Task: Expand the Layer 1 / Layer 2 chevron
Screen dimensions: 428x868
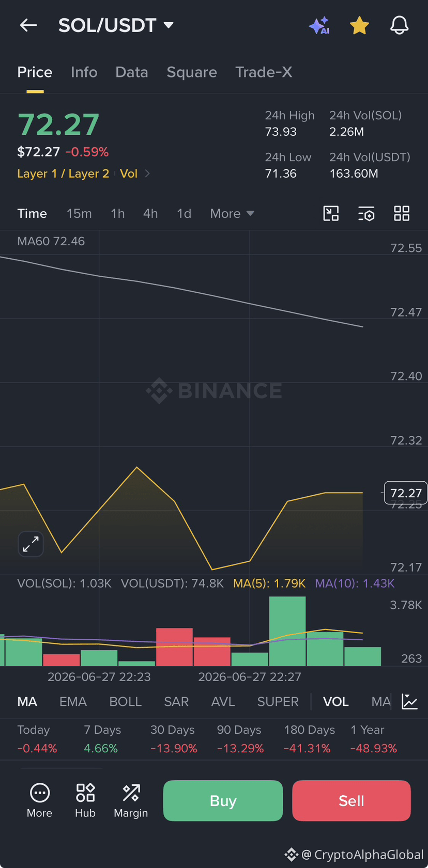Action: click(x=147, y=173)
